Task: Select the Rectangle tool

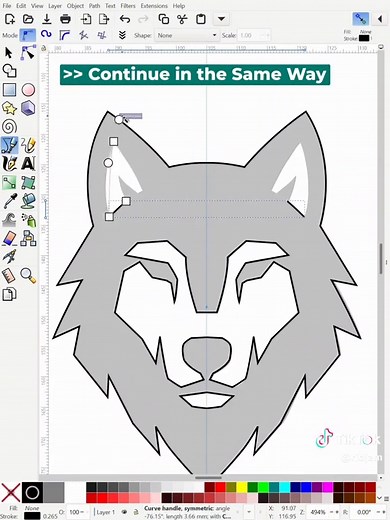Action: [9, 90]
